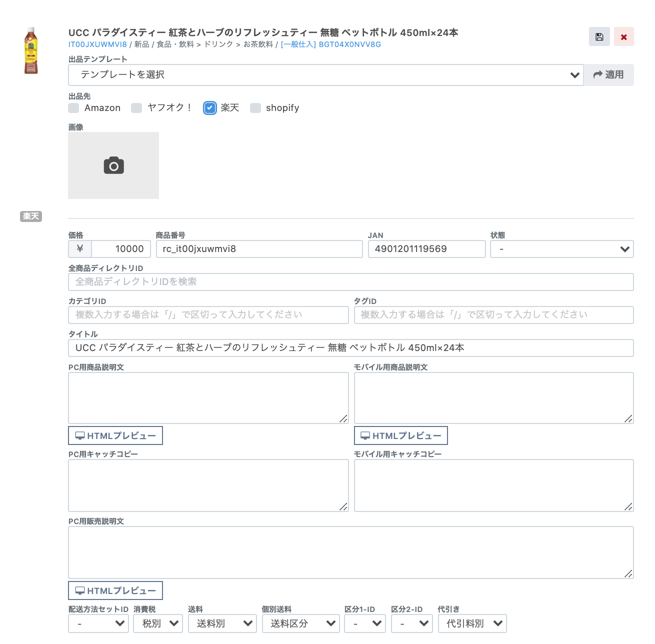Viewport: 655px width, 644px height.
Task: Click the red X delete button
Action: pyautogui.click(x=623, y=36)
